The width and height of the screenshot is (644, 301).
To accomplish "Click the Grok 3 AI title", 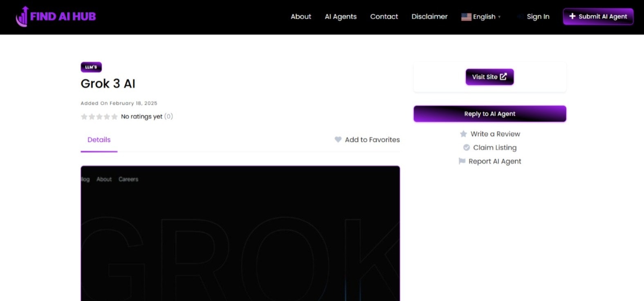I will tap(108, 83).
